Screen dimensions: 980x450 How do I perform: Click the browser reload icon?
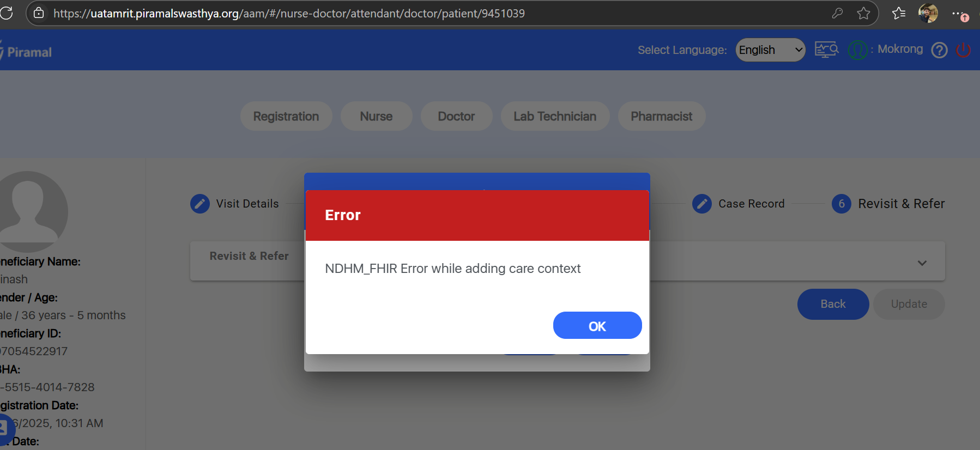point(7,13)
